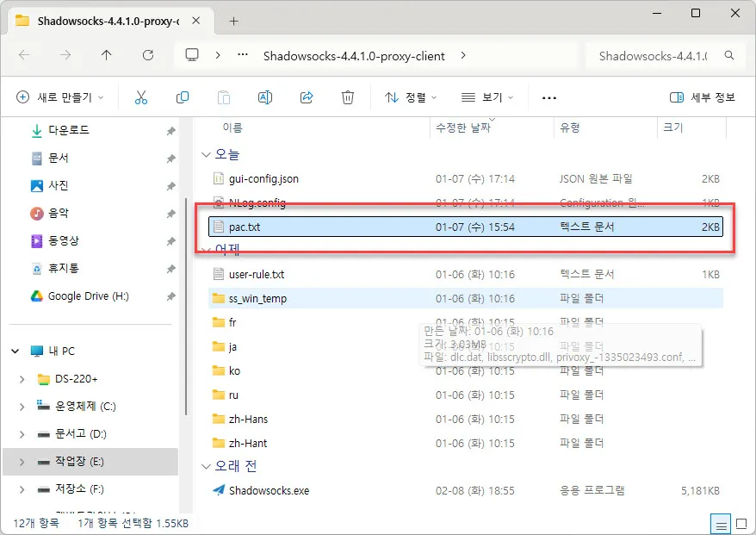The image size is (756, 535).
Task: Close the Shadowsocks-4.4.1.0-proxy tab
Action: click(195, 21)
